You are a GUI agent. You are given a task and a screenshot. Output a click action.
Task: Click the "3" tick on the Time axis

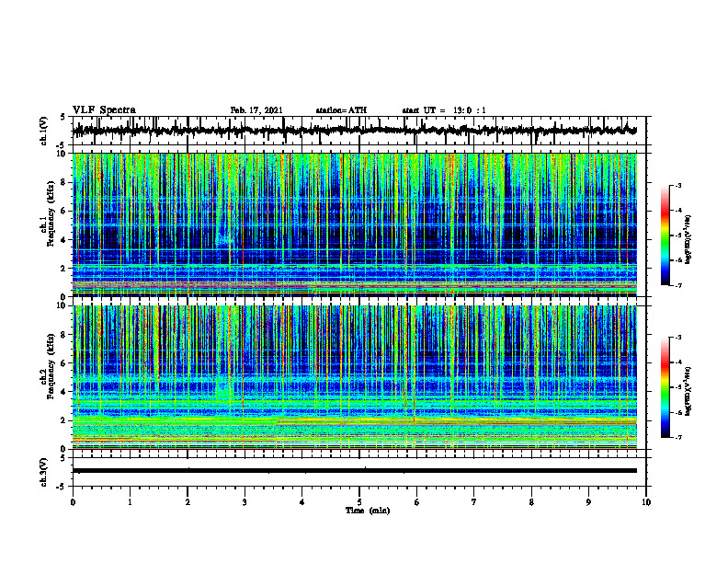click(x=245, y=502)
